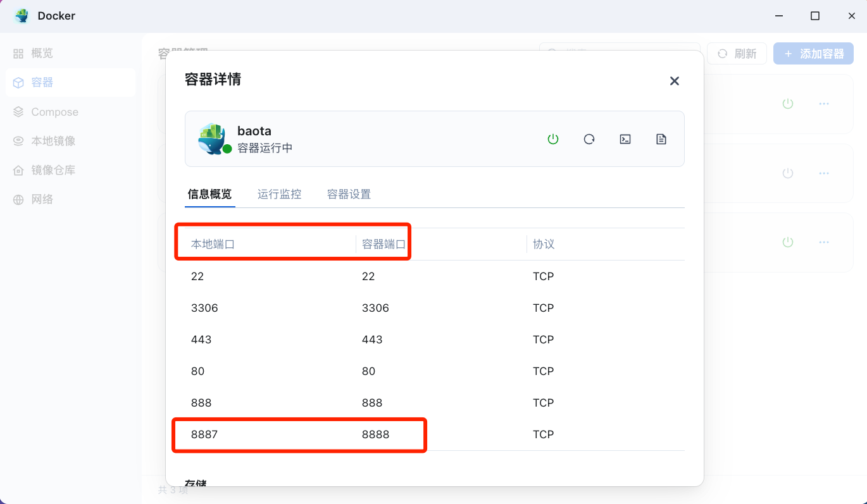Stop baota container with power icon
Screen dimensions: 867x504
553,139
